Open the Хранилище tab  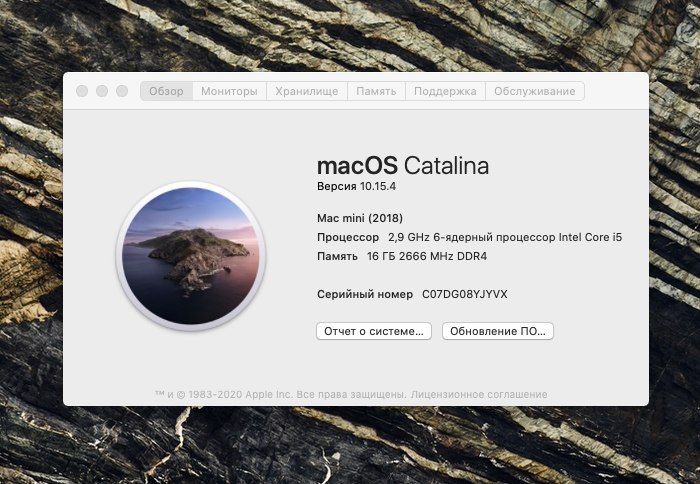[307, 91]
